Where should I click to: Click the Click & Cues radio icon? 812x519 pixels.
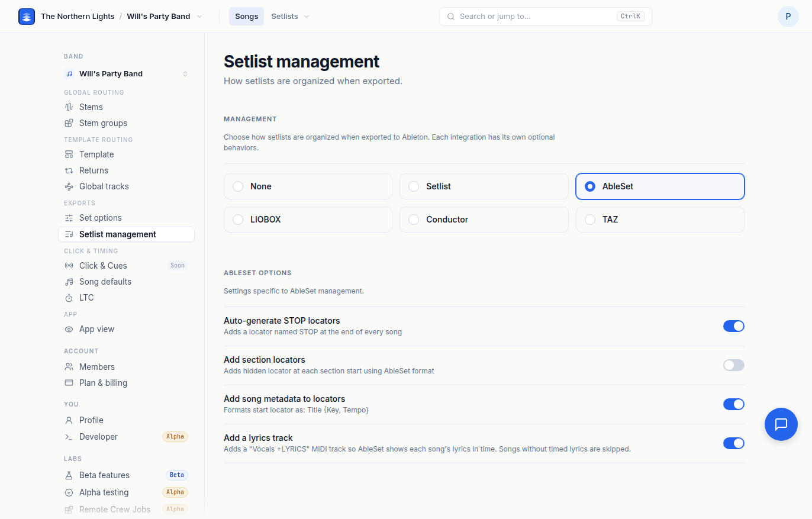(x=69, y=266)
